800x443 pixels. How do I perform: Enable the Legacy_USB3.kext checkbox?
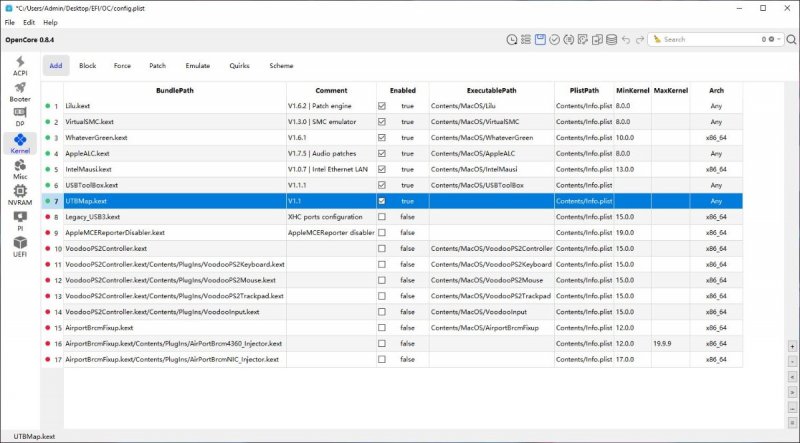coord(382,216)
